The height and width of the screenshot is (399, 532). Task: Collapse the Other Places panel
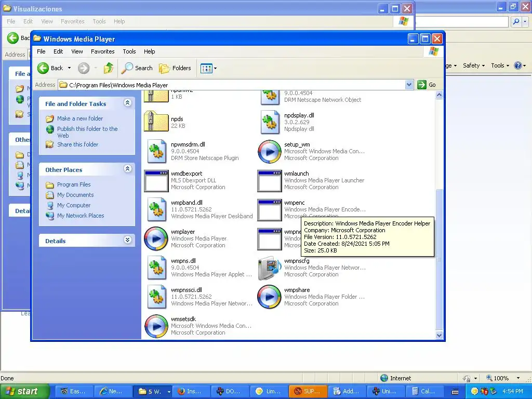(128, 169)
